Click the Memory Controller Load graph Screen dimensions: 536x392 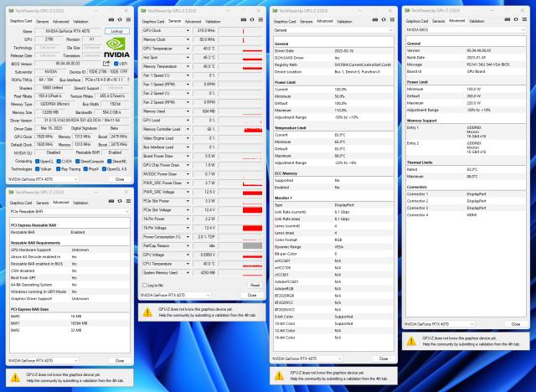tap(240, 129)
